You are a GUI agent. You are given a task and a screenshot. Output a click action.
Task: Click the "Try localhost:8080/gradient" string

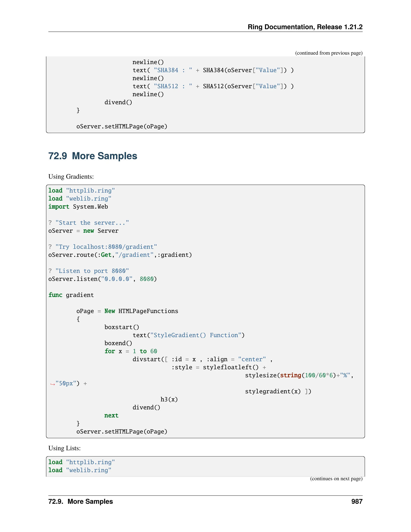(x=106, y=247)
